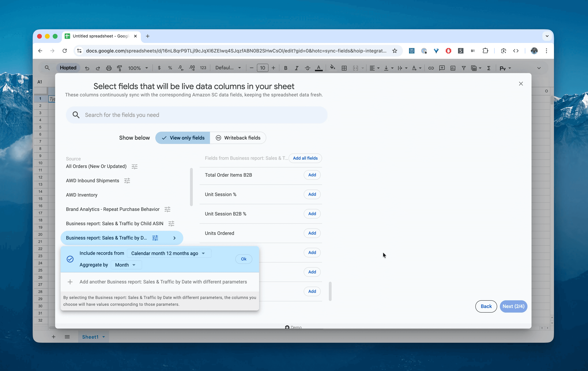Expand Sales & Traffic by Date chevron
Screen dimensions: 588x371
174,238
